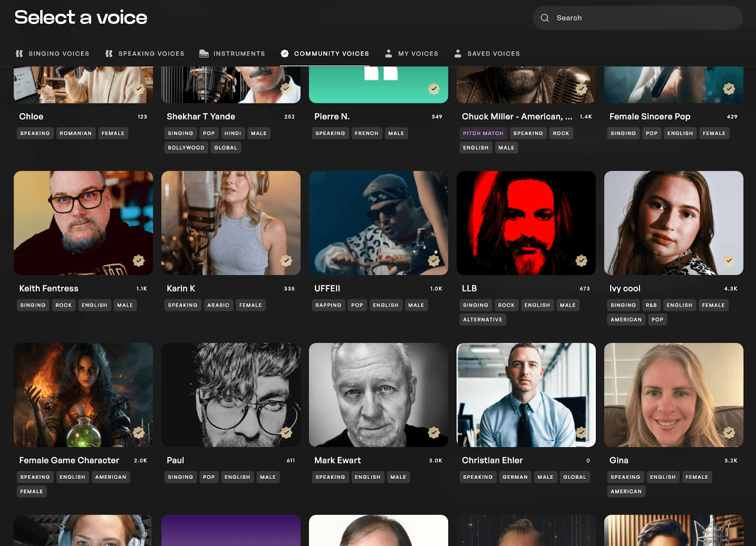Viewport: 756px width, 546px height.
Task: Open the Christian Ehler voice card
Action: tap(525, 396)
